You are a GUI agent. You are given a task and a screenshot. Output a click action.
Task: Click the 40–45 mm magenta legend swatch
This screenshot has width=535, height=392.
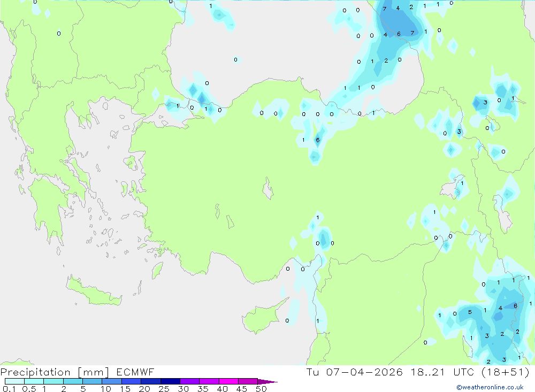(228, 381)
